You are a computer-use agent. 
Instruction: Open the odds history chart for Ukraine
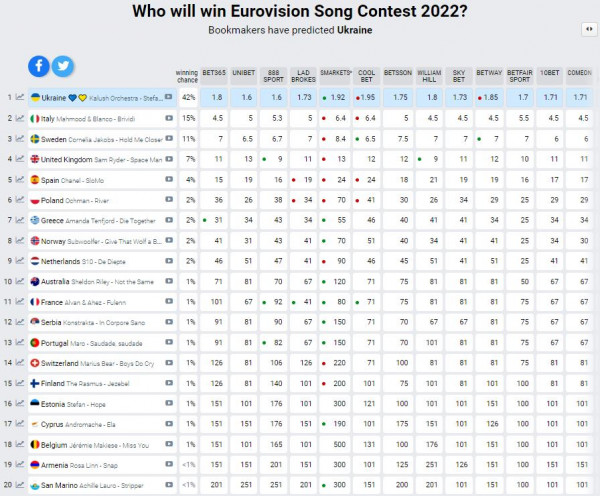[x=20, y=97]
